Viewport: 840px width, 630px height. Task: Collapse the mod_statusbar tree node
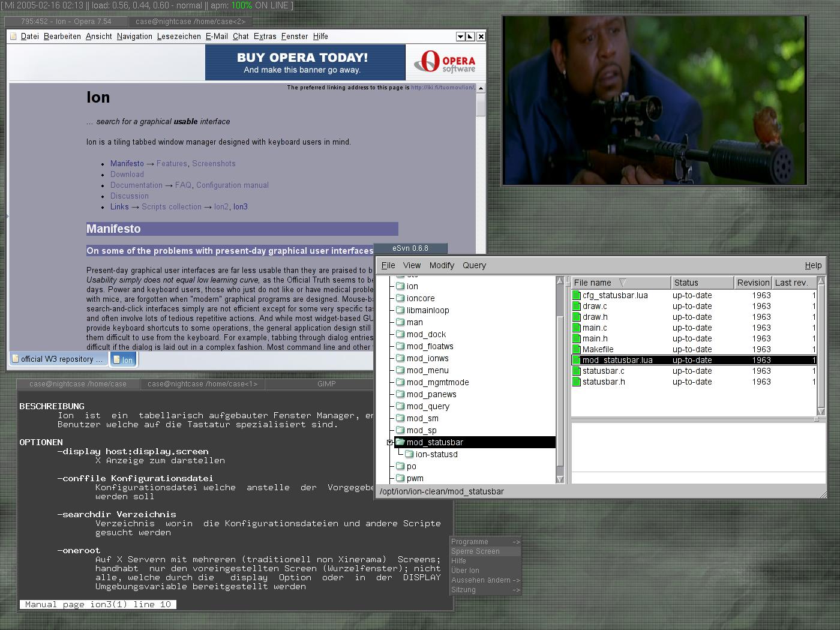click(x=389, y=442)
